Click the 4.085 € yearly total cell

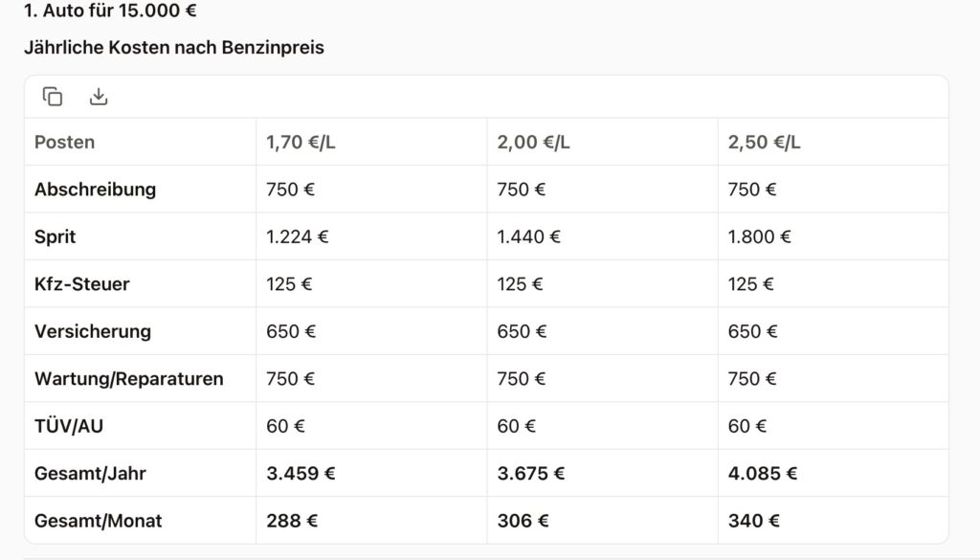point(762,474)
